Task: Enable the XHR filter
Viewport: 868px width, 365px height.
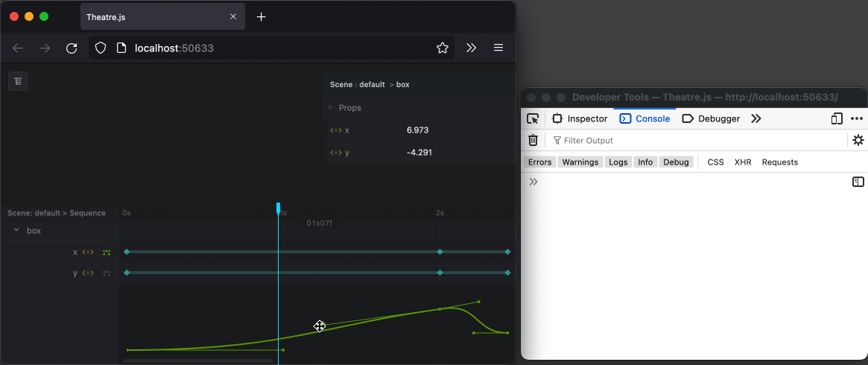Action: [x=742, y=162]
